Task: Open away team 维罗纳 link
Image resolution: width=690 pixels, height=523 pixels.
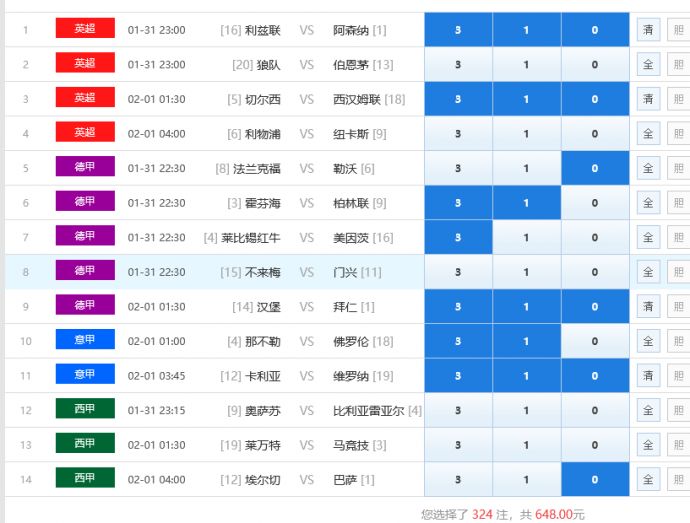Action: [351, 376]
